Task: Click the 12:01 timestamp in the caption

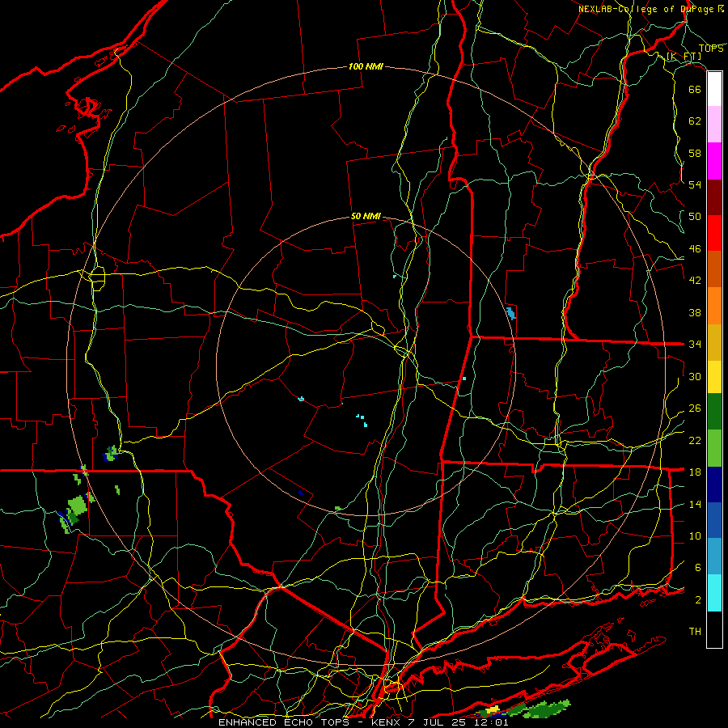Action: [x=493, y=722]
